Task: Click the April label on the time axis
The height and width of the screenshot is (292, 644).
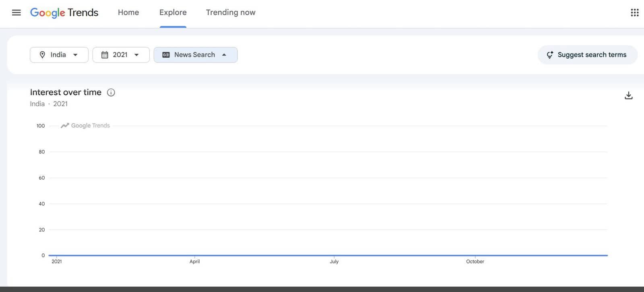Action: (x=195, y=261)
